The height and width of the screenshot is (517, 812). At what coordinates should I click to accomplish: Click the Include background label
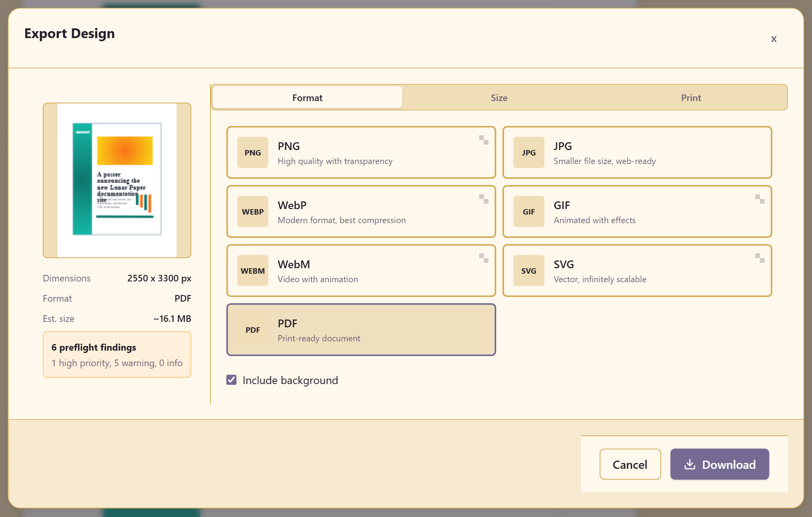290,380
